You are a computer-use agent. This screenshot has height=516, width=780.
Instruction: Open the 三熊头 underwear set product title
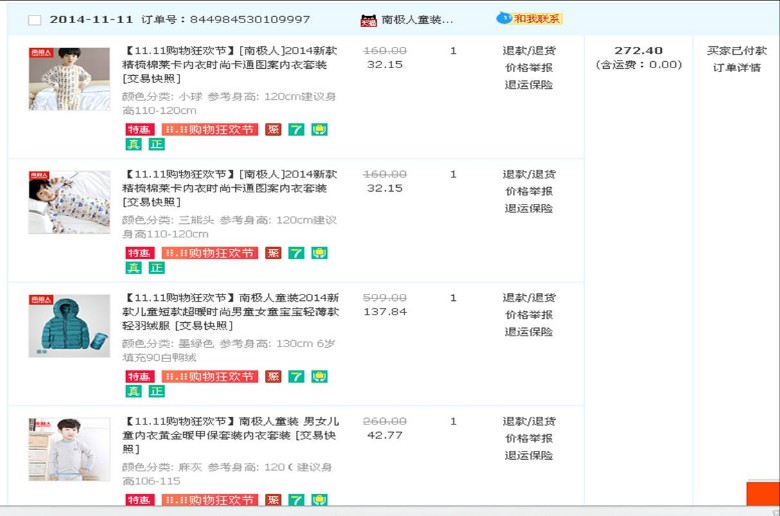tap(230, 188)
